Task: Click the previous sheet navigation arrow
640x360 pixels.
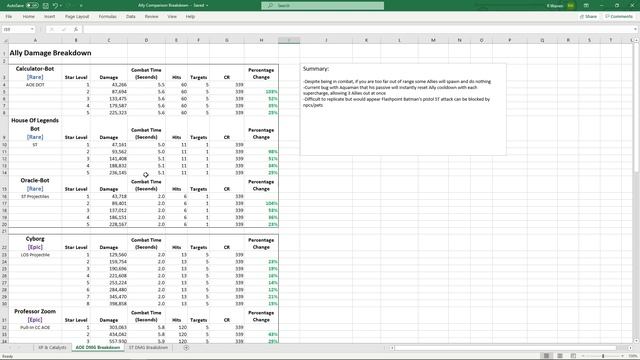Action: click(x=10, y=348)
